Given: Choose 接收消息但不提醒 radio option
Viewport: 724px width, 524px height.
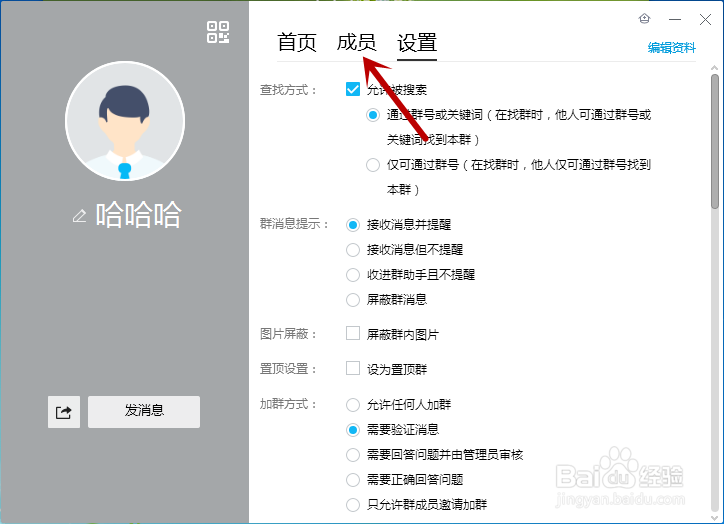Looking at the screenshot, I should click(353, 250).
